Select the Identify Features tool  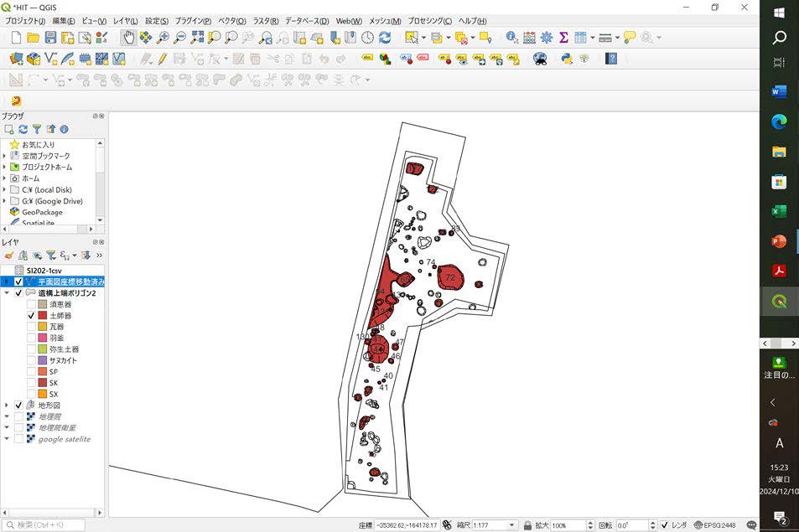(x=511, y=38)
